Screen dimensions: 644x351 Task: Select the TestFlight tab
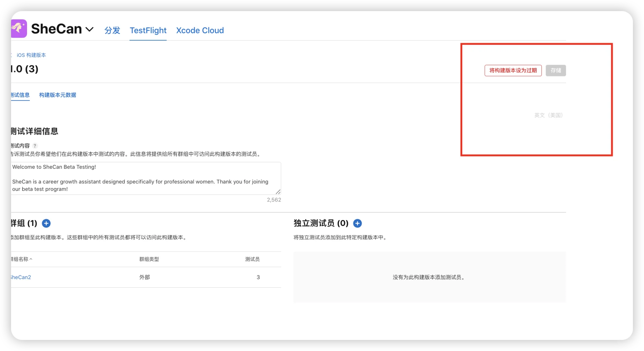point(148,30)
